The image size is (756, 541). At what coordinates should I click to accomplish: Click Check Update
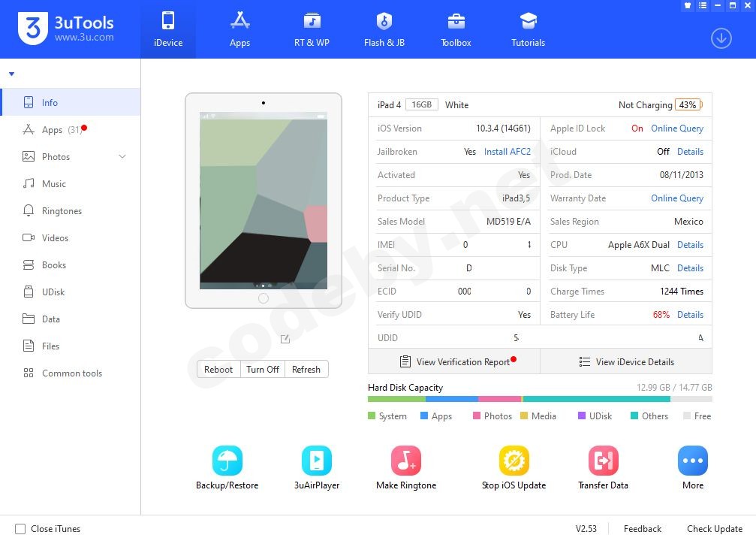(x=715, y=529)
